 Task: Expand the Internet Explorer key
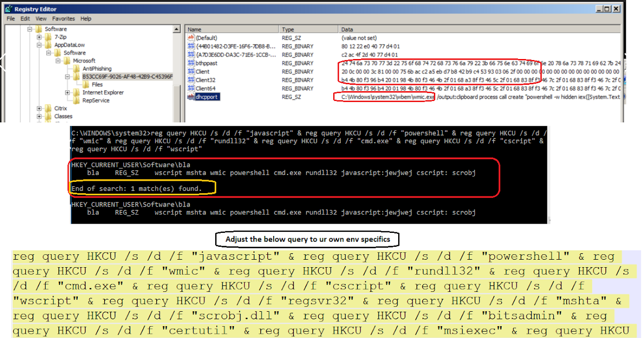[x=67, y=92]
